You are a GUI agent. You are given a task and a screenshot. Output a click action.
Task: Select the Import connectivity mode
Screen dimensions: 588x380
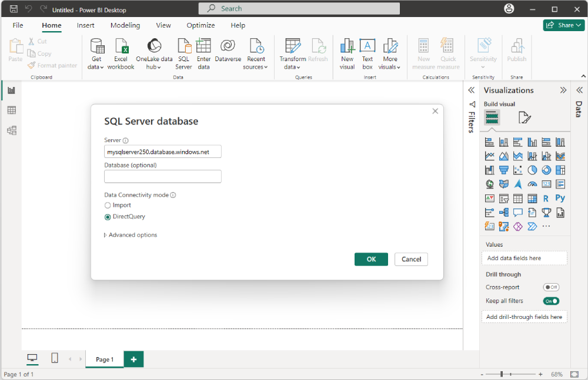[x=108, y=206]
